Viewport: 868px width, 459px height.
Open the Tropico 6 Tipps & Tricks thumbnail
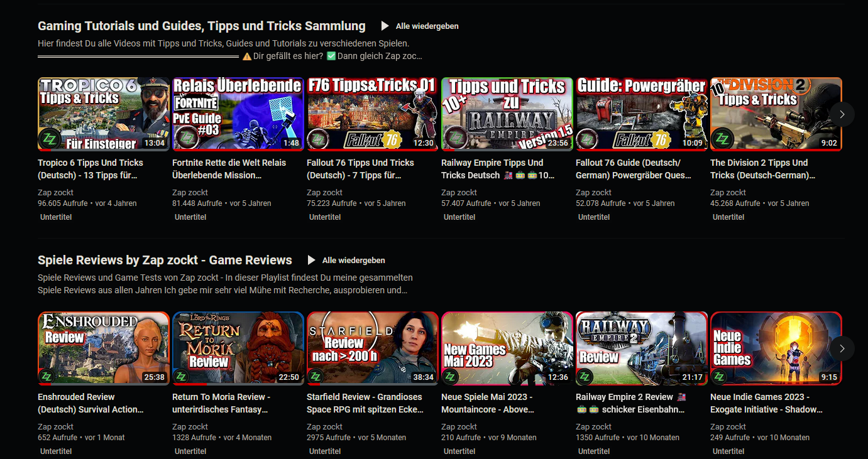pos(104,114)
